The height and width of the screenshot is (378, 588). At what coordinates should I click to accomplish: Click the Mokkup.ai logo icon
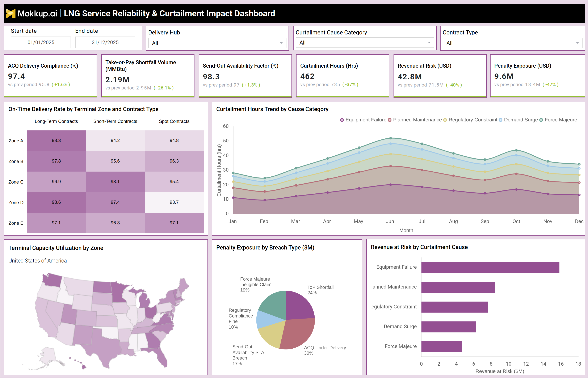click(x=10, y=13)
